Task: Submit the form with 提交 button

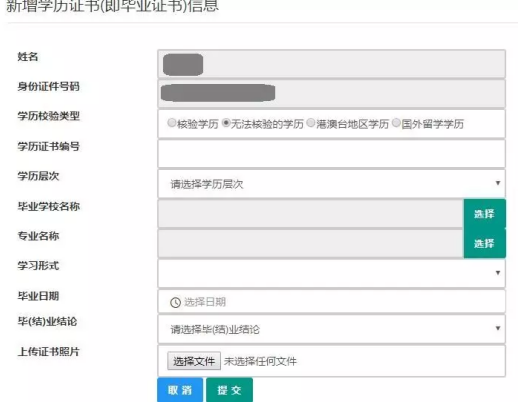Action: (x=229, y=390)
